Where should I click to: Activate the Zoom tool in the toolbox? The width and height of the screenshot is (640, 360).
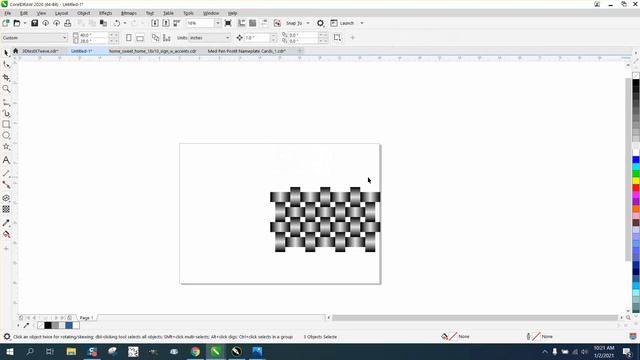coord(6,89)
